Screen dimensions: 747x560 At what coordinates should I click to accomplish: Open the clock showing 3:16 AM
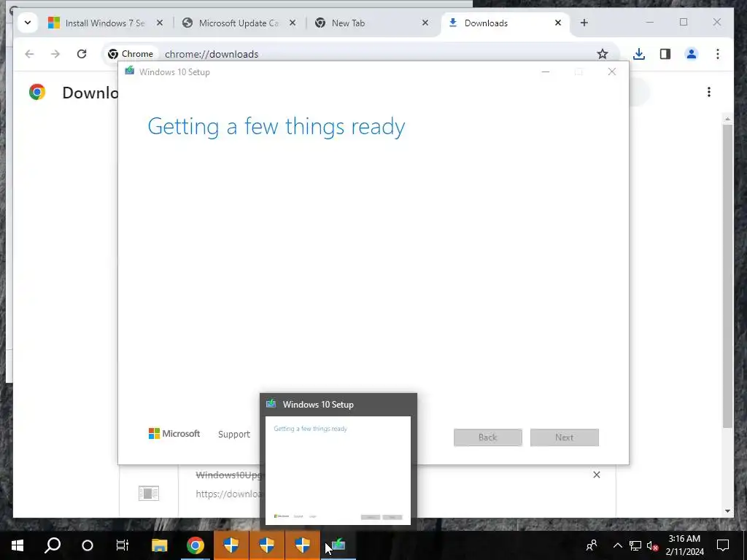click(x=684, y=545)
